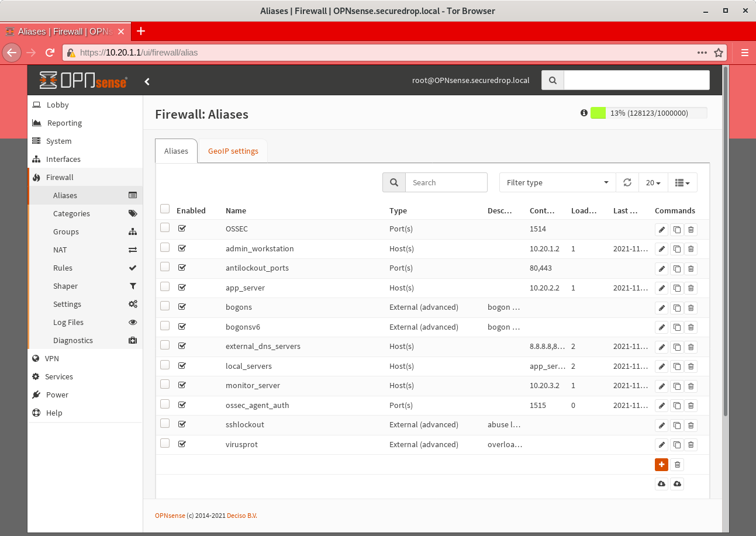Change page size via the 20 dropdown
756x536 pixels.
(653, 182)
